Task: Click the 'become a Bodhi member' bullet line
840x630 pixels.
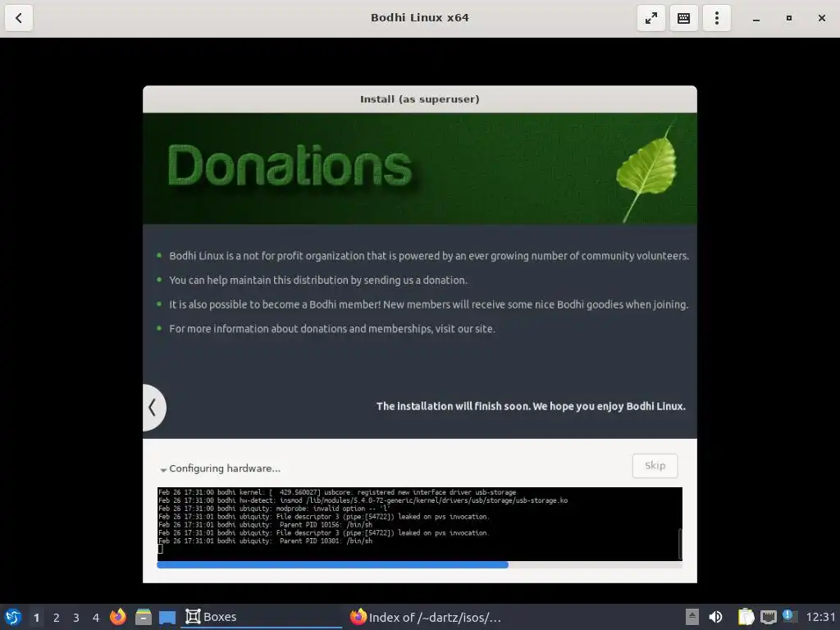Action: (x=428, y=304)
